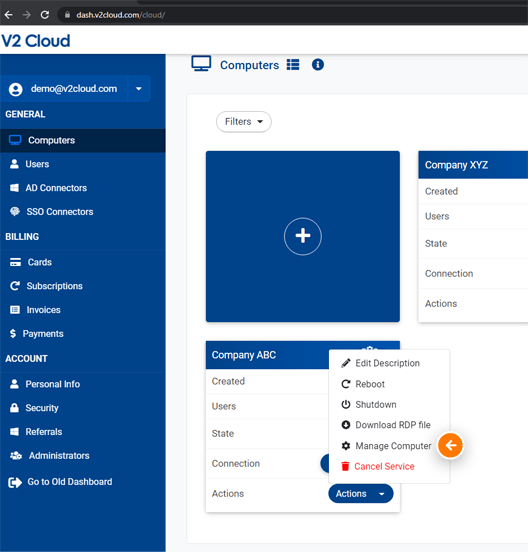Select Edit Description from the menu

click(x=389, y=363)
